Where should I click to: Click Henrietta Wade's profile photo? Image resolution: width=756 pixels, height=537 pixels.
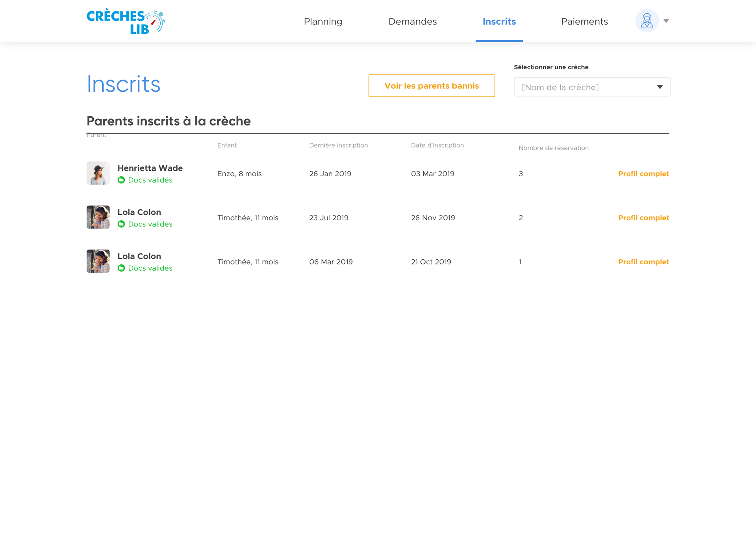(x=98, y=173)
